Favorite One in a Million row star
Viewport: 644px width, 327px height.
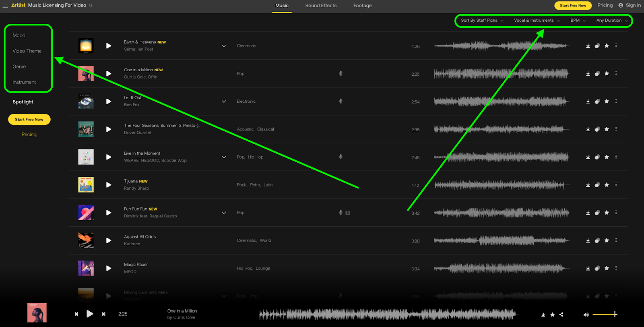tap(607, 73)
